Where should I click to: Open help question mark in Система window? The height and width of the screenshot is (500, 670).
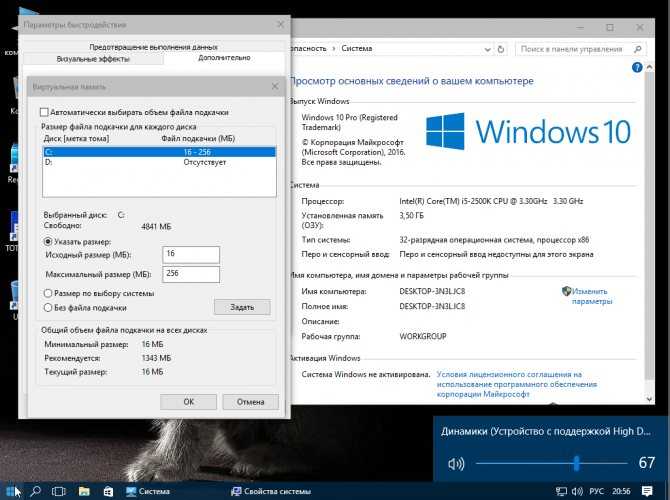click(637, 67)
